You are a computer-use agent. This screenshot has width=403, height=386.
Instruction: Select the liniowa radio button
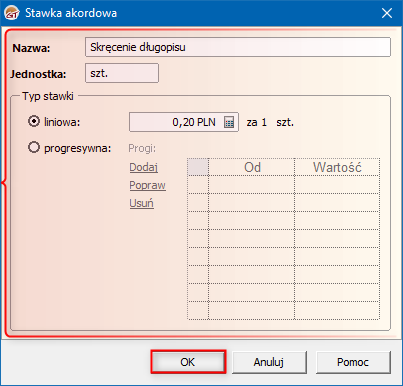[34, 121]
